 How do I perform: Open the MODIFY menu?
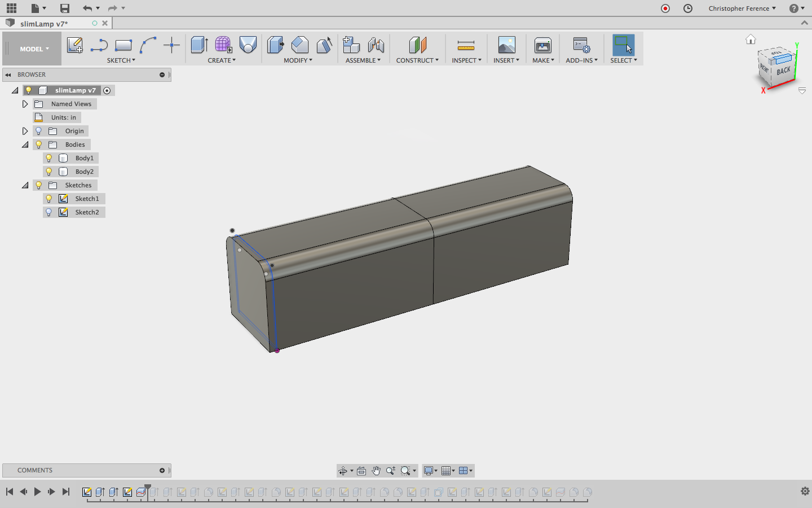298,60
